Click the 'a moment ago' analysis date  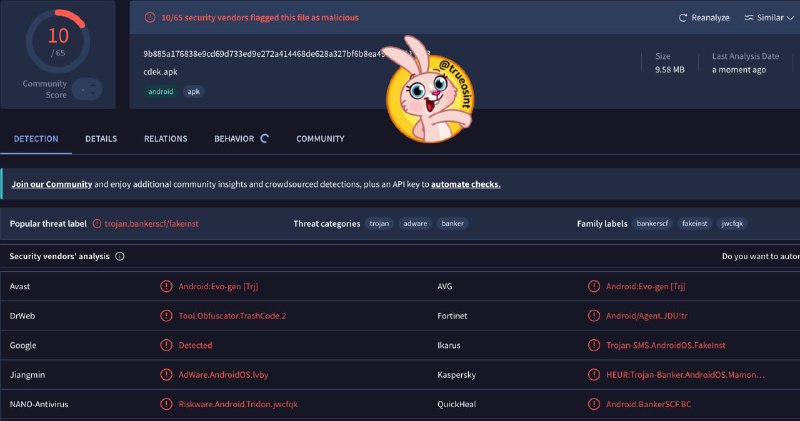(x=739, y=69)
